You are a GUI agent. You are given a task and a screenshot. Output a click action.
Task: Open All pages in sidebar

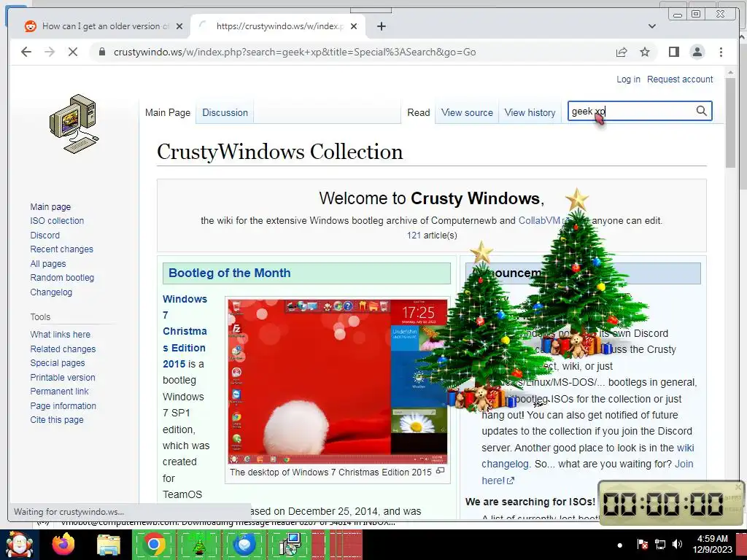(x=48, y=264)
